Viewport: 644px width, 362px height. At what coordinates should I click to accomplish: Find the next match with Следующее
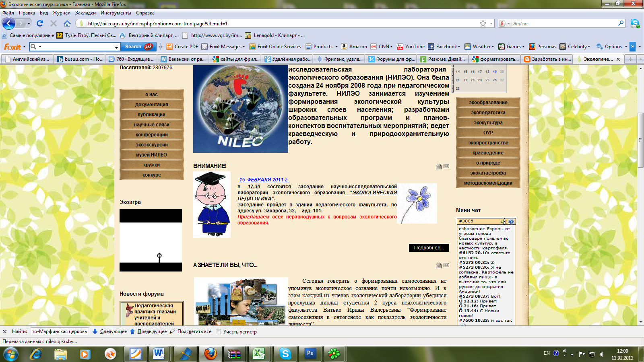pos(110,332)
